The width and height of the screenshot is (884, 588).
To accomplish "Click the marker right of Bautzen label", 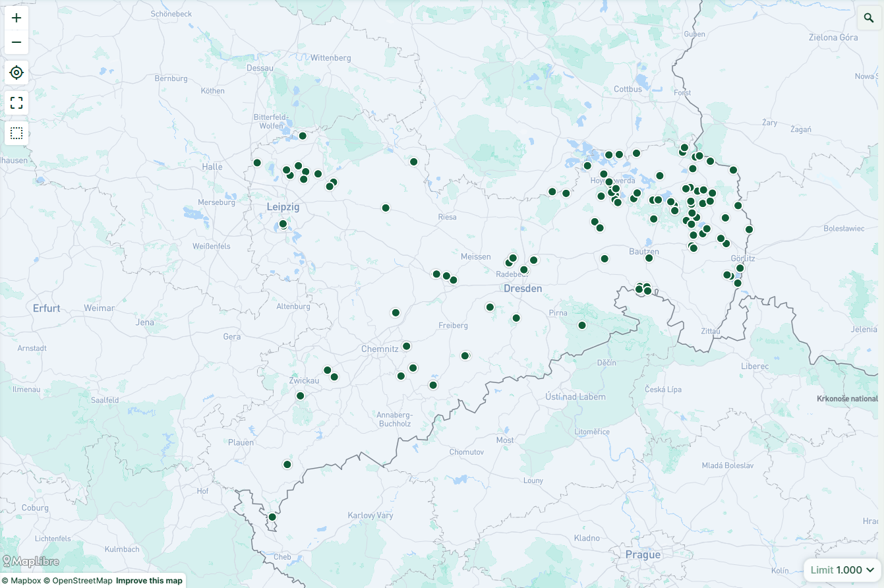I will click(x=649, y=258).
